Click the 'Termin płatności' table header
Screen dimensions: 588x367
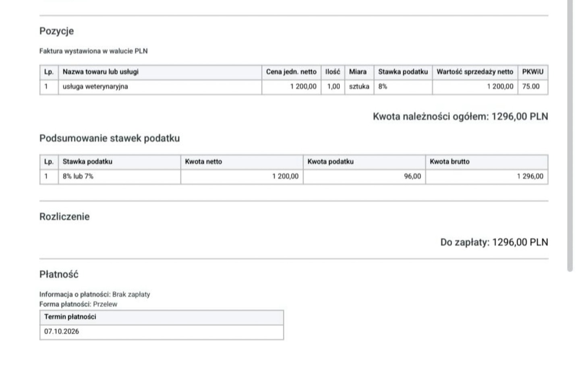pos(161,317)
